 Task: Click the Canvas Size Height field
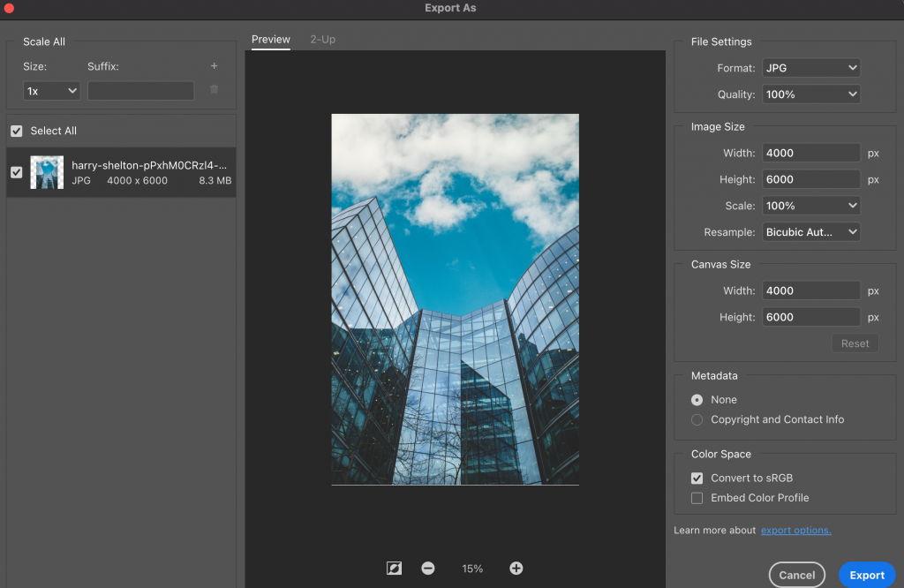click(x=811, y=317)
